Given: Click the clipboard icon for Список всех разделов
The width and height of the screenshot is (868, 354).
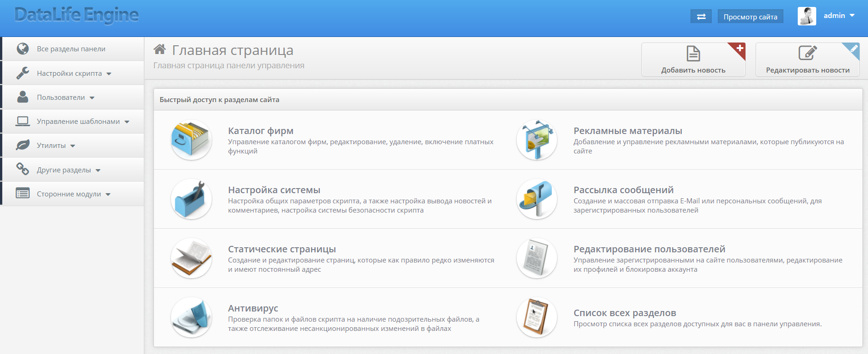Looking at the screenshot, I should (537, 317).
